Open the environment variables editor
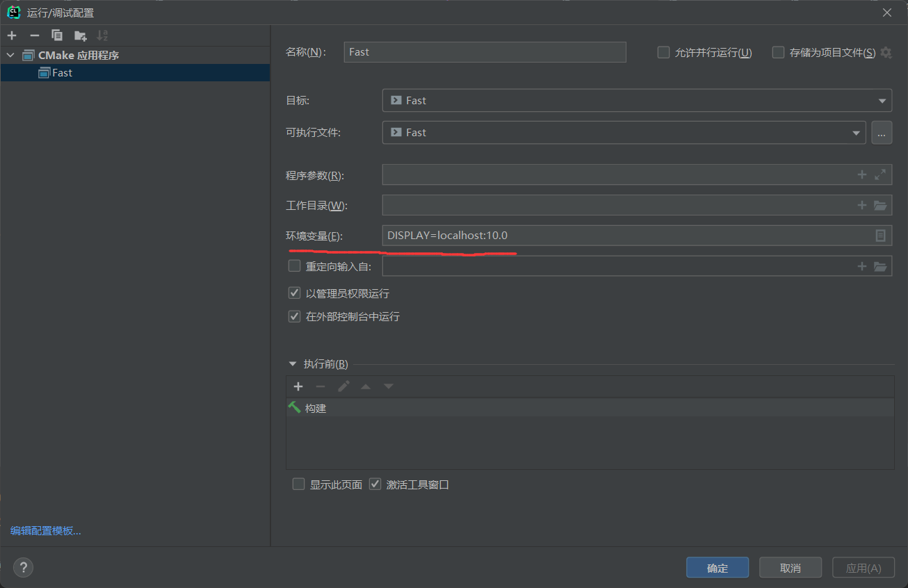The height and width of the screenshot is (588, 908). [880, 235]
